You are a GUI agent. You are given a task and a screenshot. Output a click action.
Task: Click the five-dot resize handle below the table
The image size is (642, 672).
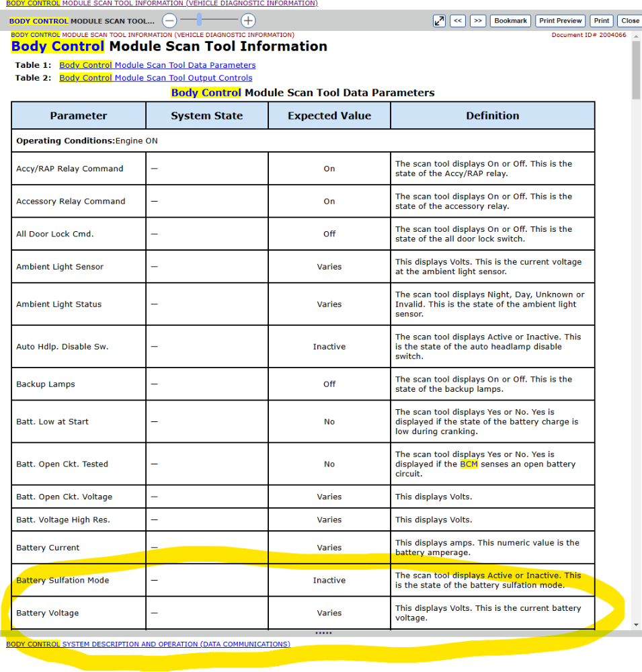(x=323, y=633)
